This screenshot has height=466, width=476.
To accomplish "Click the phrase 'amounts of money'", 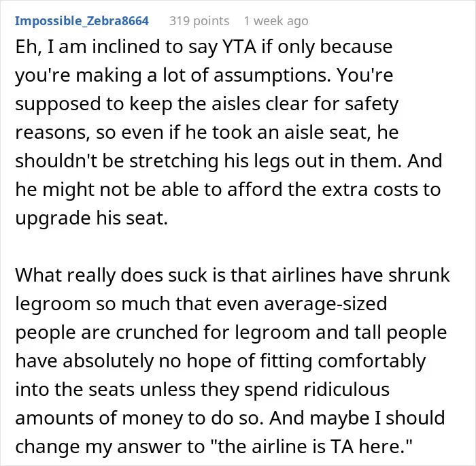I will [x=99, y=418].
